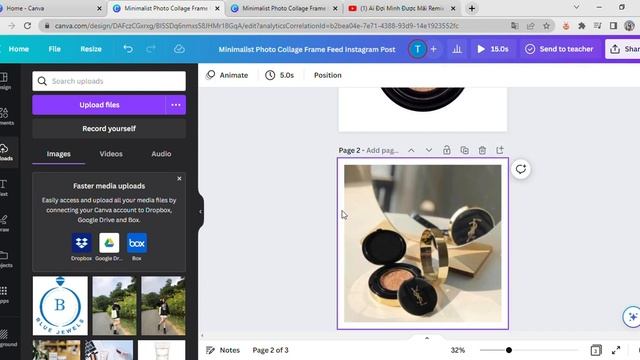Image resolution: width=640 pixels, height=360 pixels.
Task: Open the Projects sidebar tab
Action: coord(5,259)
